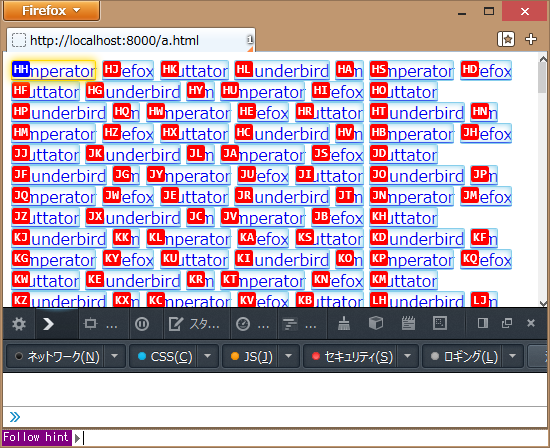Click the link hinted JX
This screenshot has width=550, height=448.
[133, 218]
